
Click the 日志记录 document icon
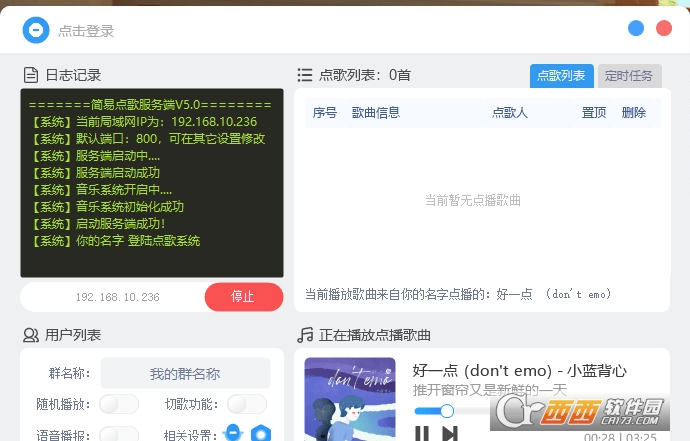31,75
